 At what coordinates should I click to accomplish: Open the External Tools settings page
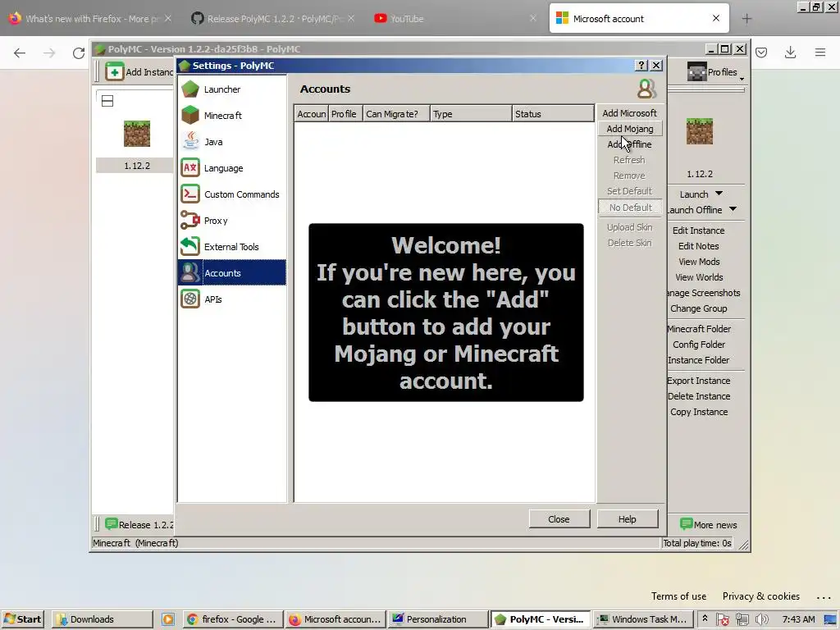click(x=232, y=246)
